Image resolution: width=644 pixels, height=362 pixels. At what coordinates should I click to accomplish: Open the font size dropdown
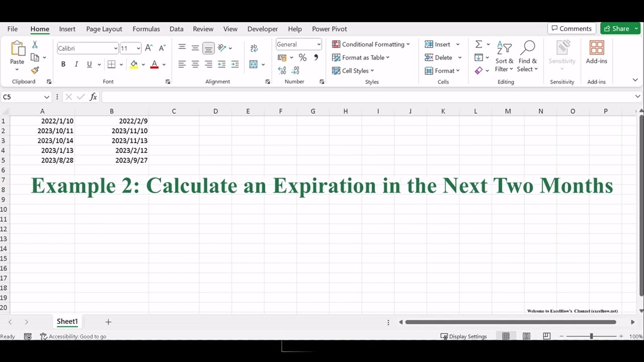(x=138, y=48)
